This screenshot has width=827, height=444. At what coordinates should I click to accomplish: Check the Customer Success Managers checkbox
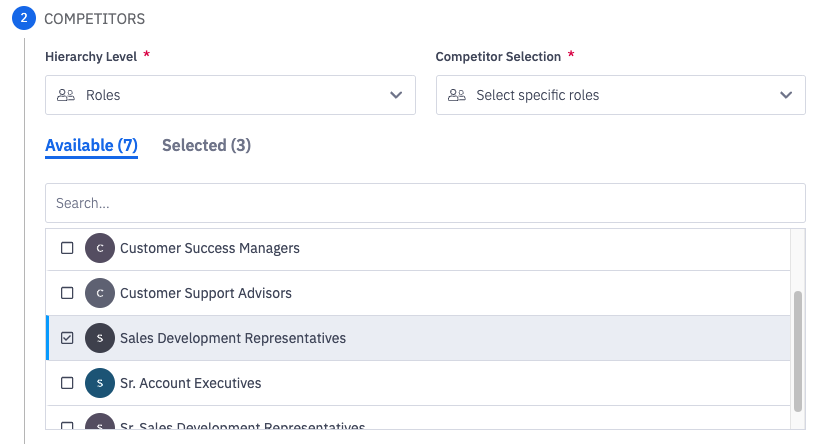click(67, 248)
